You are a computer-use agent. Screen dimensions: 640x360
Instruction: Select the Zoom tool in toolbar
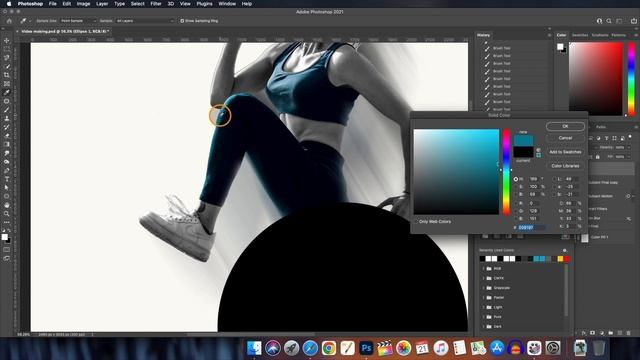click(x=7, y=214)
